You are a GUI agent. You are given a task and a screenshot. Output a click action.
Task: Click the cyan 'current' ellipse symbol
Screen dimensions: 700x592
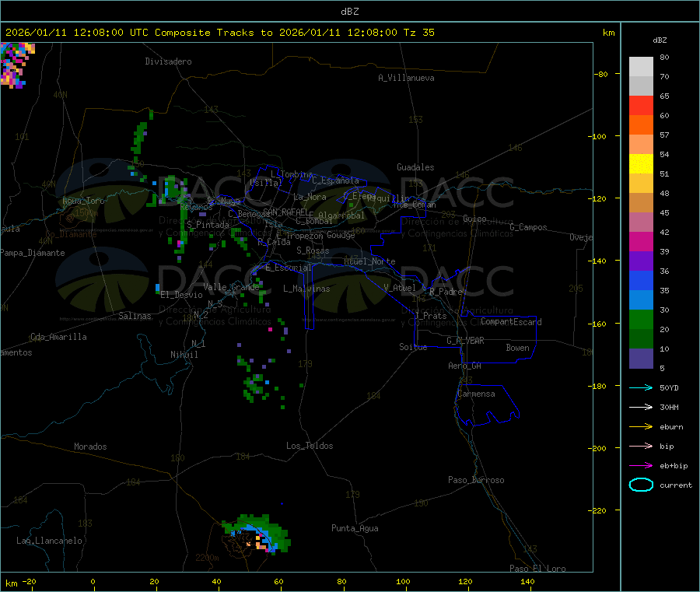641,485
